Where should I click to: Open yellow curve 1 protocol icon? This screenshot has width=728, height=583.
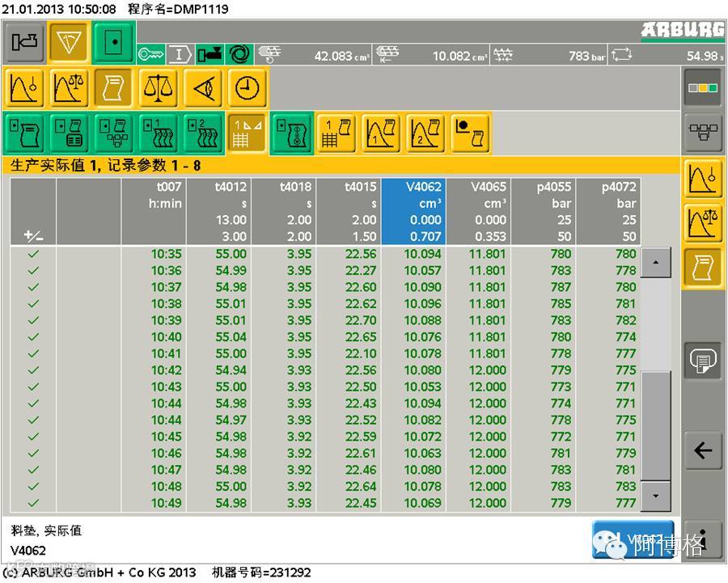click(x=381, y=133)
